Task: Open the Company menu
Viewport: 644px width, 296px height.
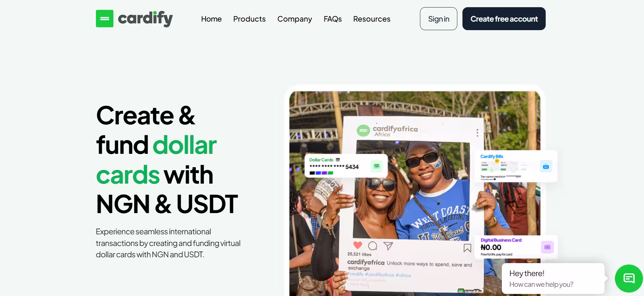Action: (x=295, y=19)
